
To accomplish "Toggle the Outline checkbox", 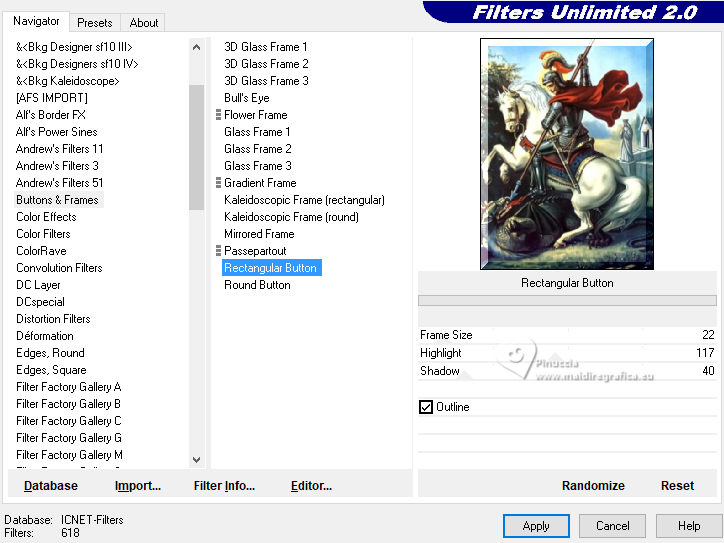I will coord(426,407).
